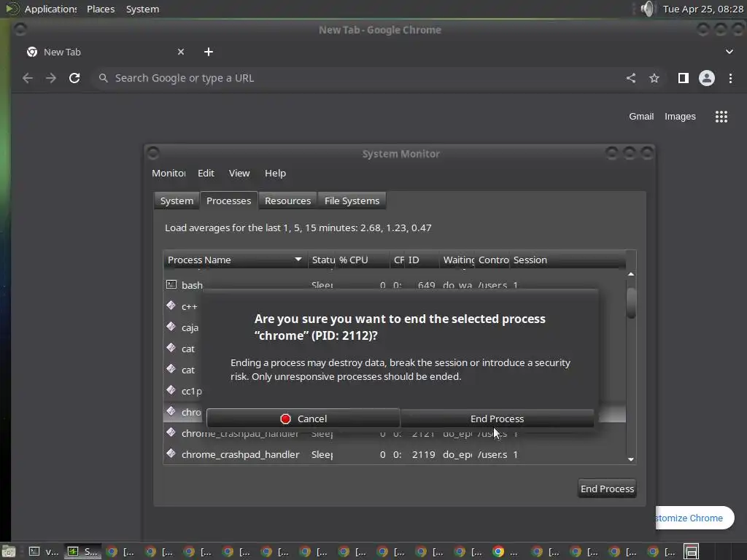Open the Edit menu
Screen dimensions: 747x560
coord(206,173)
